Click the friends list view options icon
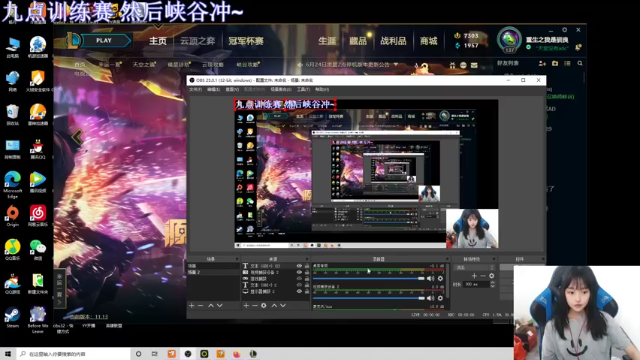The image size is (640, 360). click(x=567, y=63)
